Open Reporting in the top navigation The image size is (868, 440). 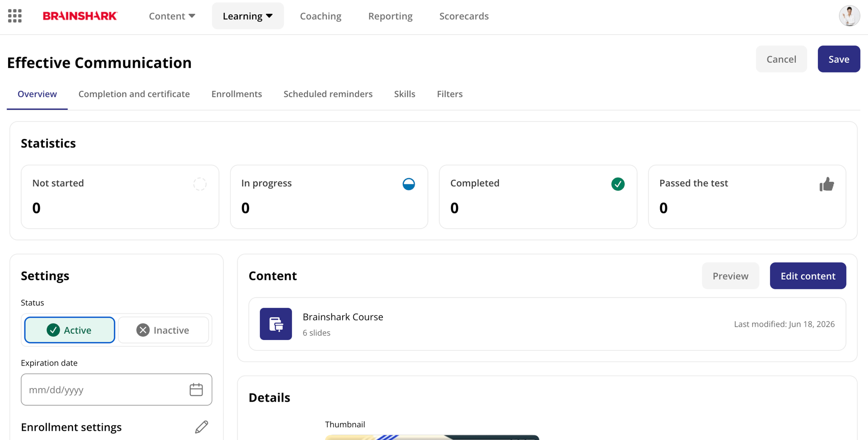point(390,16)
